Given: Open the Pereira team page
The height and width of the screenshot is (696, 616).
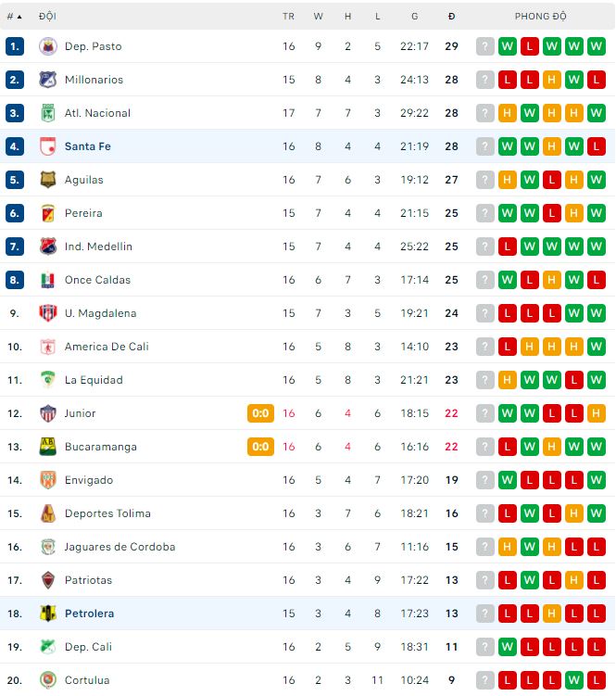Looking at the screenshot, I should coord(83,213).
